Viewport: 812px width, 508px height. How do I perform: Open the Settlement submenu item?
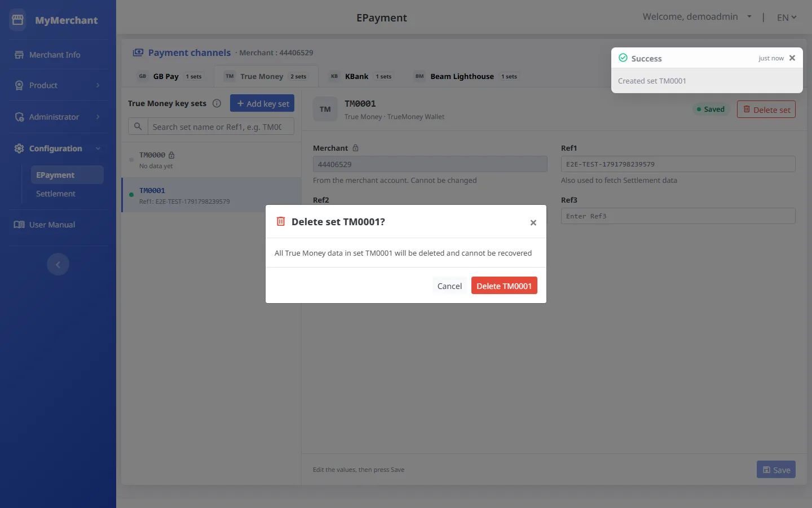click(67, 194)
